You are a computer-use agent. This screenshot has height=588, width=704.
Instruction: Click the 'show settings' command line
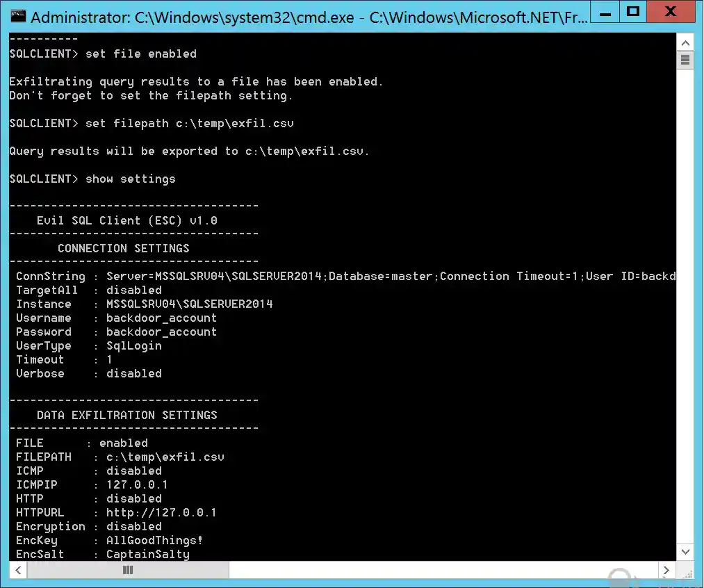point(92,179)
